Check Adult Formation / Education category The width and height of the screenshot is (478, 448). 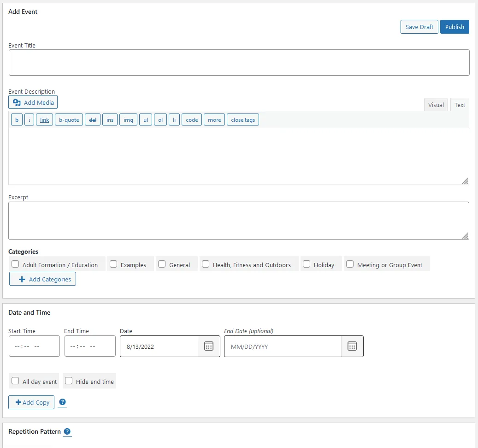click(x=15, y=264)
